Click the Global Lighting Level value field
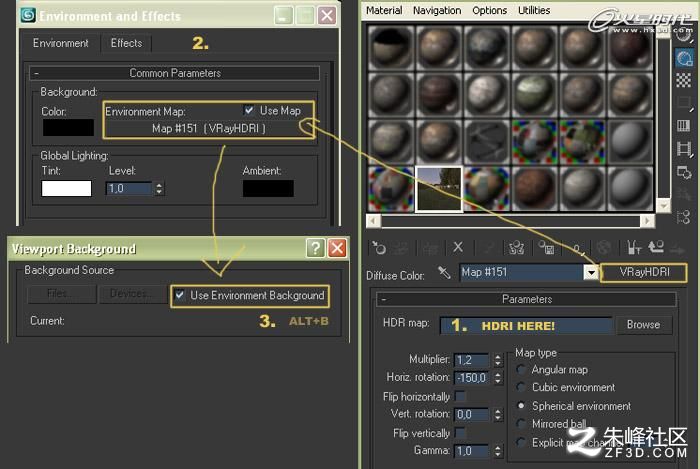 point(130,188)
